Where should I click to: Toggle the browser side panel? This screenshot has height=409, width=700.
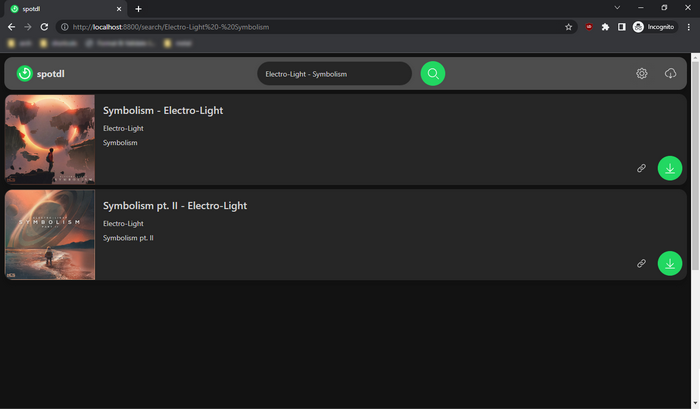[621, 27]
